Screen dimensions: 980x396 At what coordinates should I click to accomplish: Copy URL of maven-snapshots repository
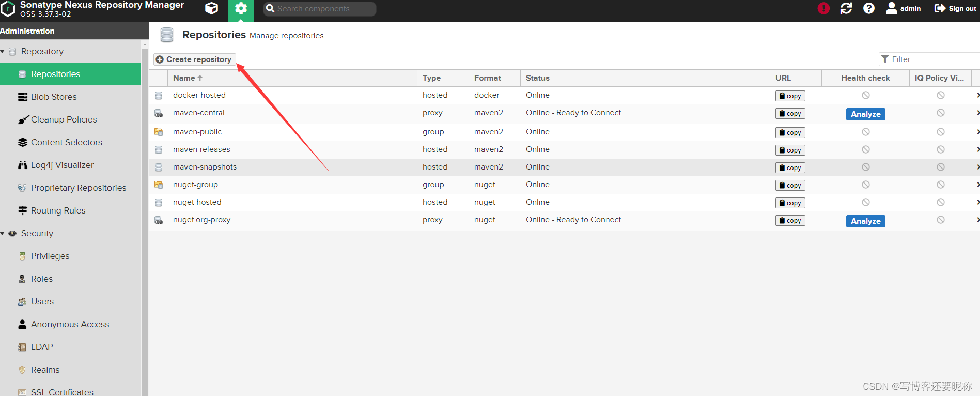(x=790, y=167)
